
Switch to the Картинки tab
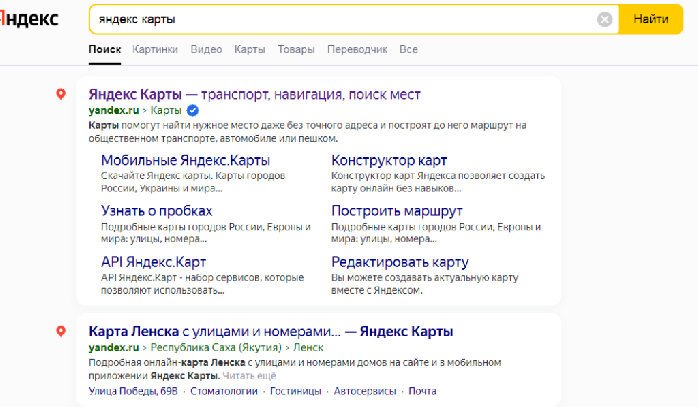tap(155, 49)
